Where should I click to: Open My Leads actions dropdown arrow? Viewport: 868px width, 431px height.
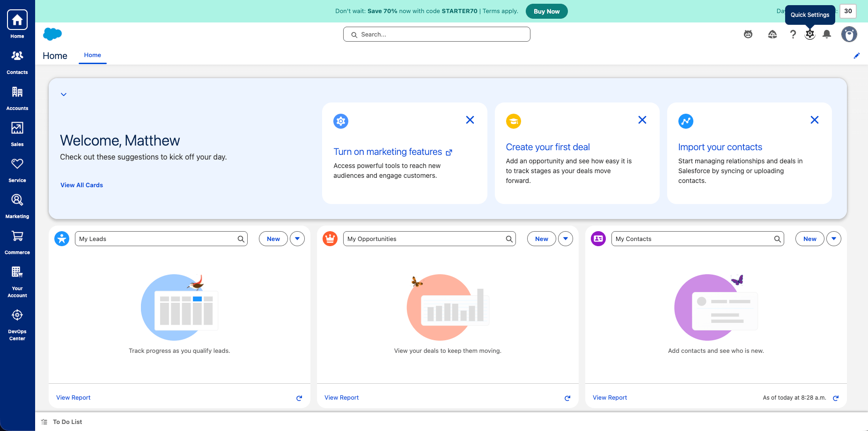(297, 239)
